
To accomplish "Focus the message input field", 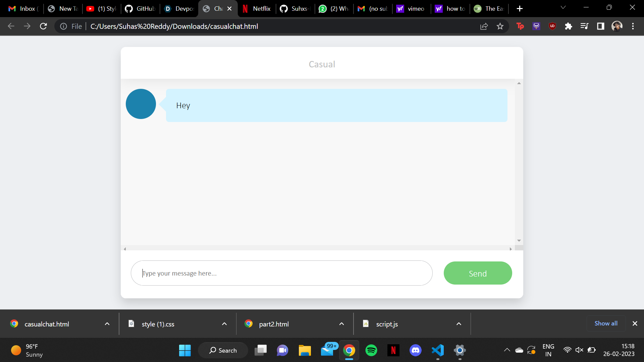I will 281,273.
